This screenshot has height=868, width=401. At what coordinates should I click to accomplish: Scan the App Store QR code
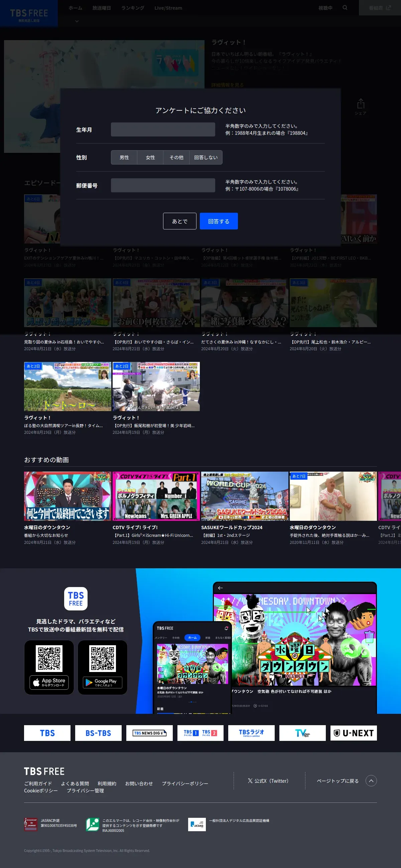click(49, 658)
